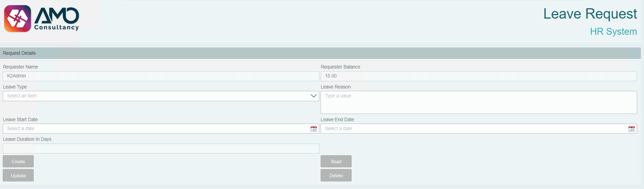Expand the Leave Type dropdown arrow
The height and width of the screenshot is (189, 644).
313,96
